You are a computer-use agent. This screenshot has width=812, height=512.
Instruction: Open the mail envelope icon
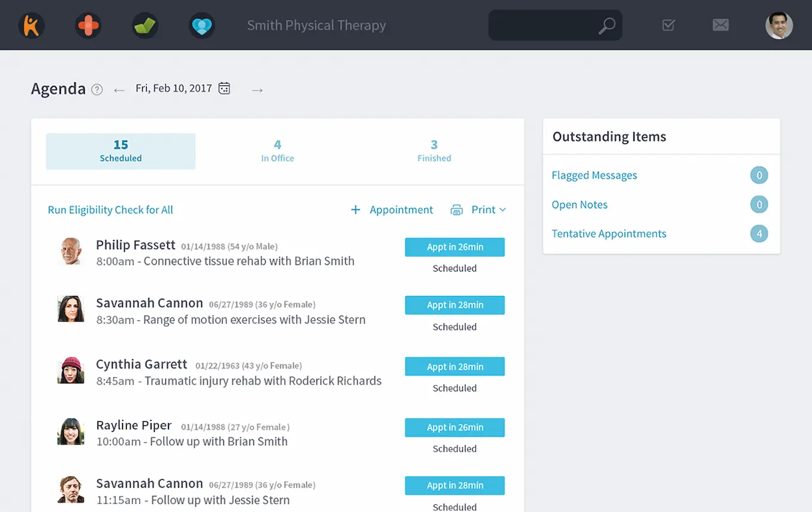[721, 25]
